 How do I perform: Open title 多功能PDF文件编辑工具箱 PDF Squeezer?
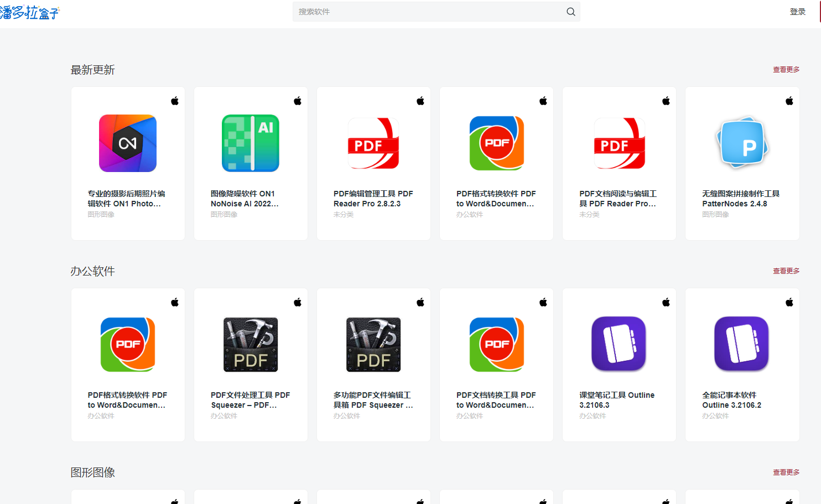(373, 400)
